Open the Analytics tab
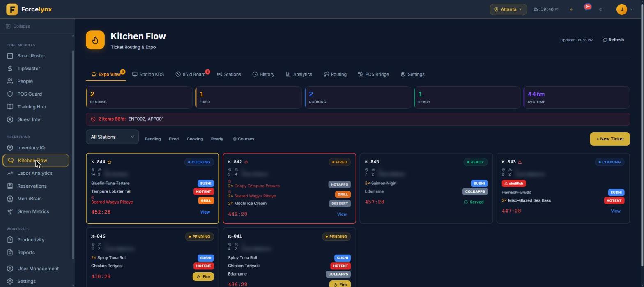 tap(299, 74)
